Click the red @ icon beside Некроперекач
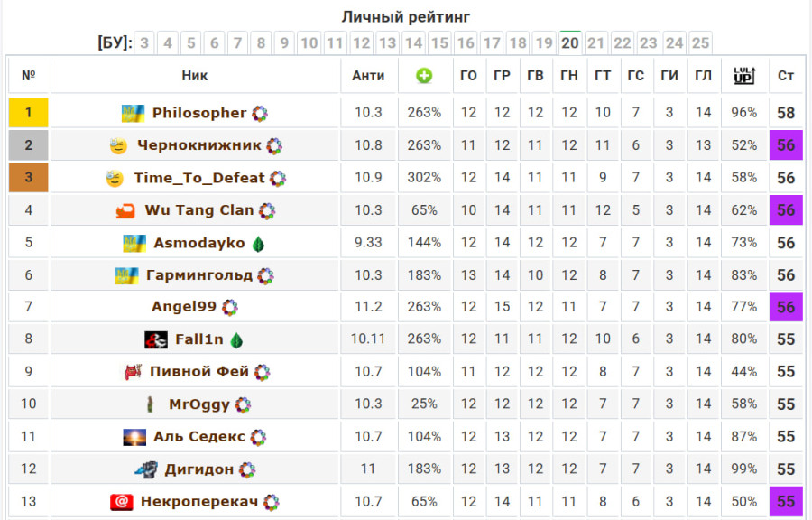 [122, 502]
